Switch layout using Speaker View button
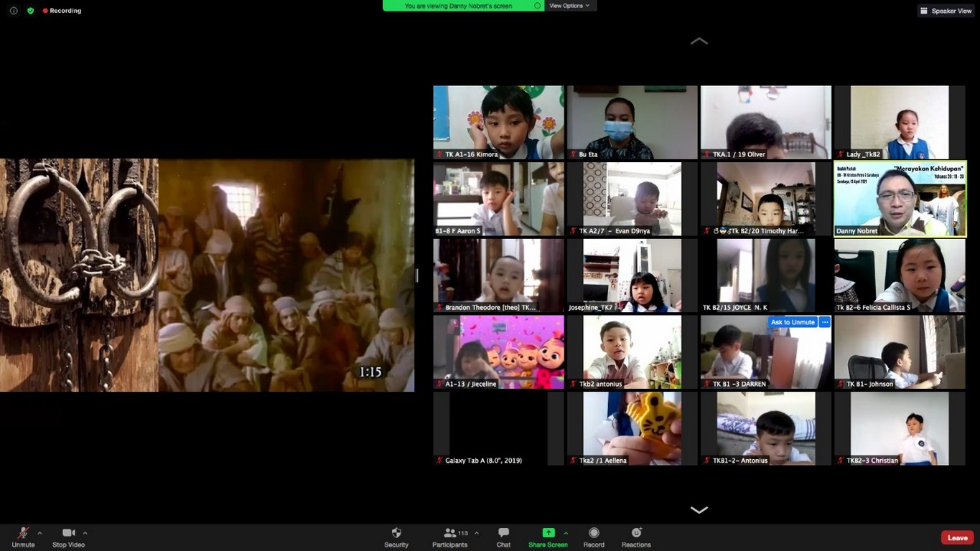This screenshot has width=980, height=551. tap(946, 11)
